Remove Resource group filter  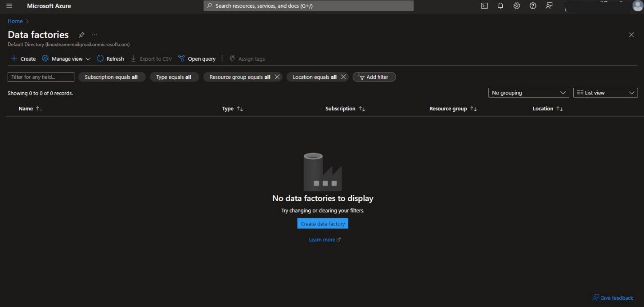coord(277,77)
